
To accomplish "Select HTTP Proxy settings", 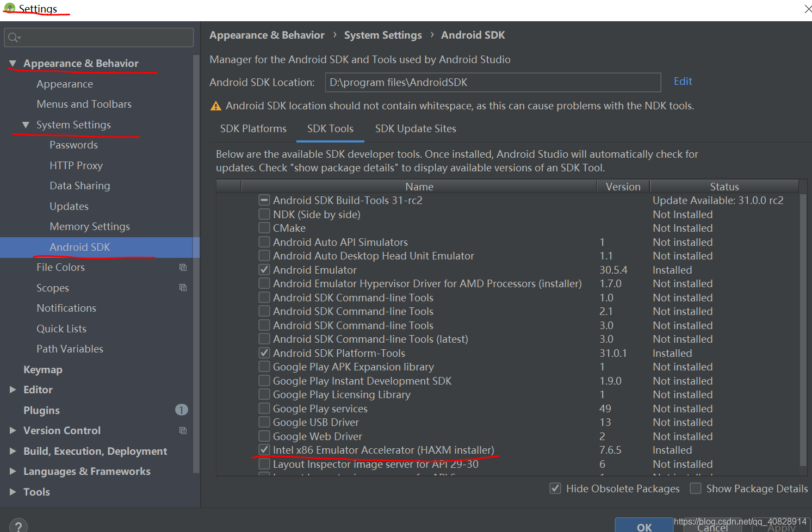I will tap(76, 166).
